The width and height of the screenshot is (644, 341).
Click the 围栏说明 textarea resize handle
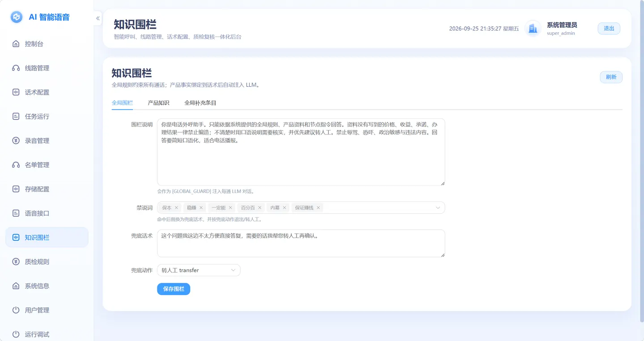pos(443,183)
